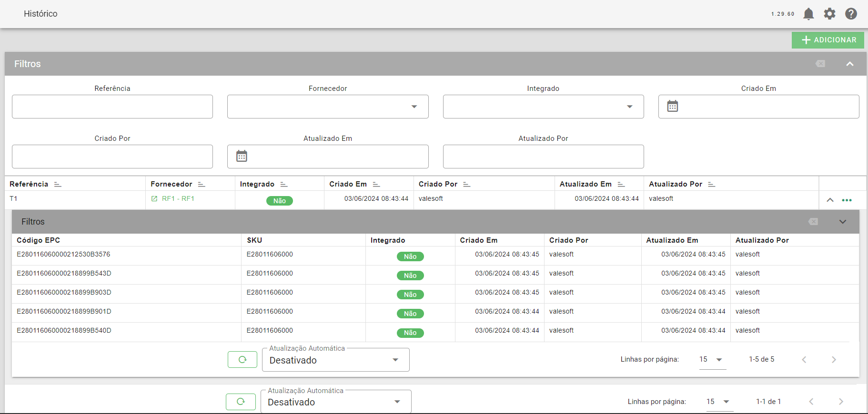This screenshot has width=868, height=414.
Task: Sort main table by Criado Por icon
Action: tap(467, 184)
